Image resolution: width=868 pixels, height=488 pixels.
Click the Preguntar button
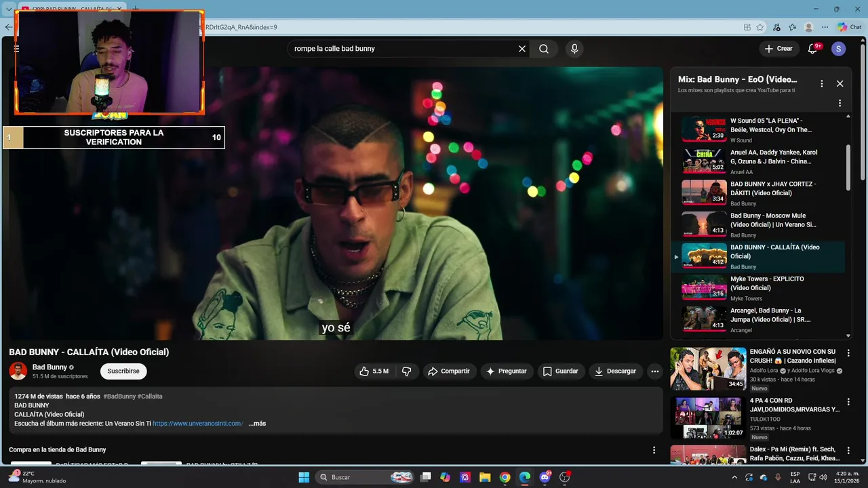(x=507, y=371)
